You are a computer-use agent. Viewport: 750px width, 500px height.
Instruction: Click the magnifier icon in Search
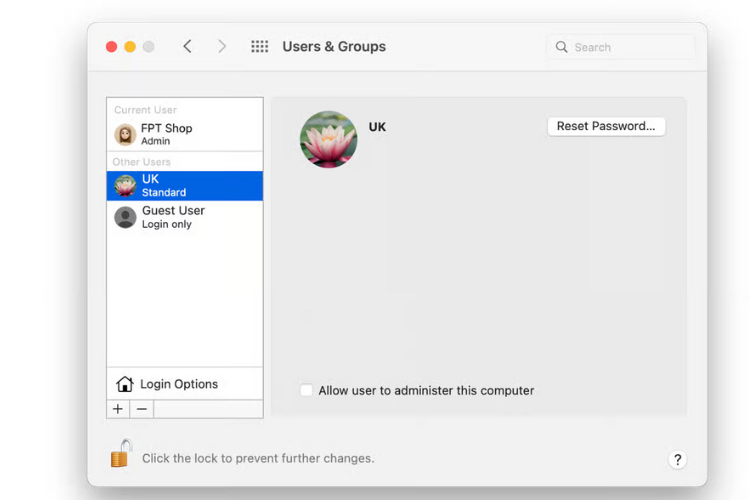pyautogui.click(x=562, y=47)
